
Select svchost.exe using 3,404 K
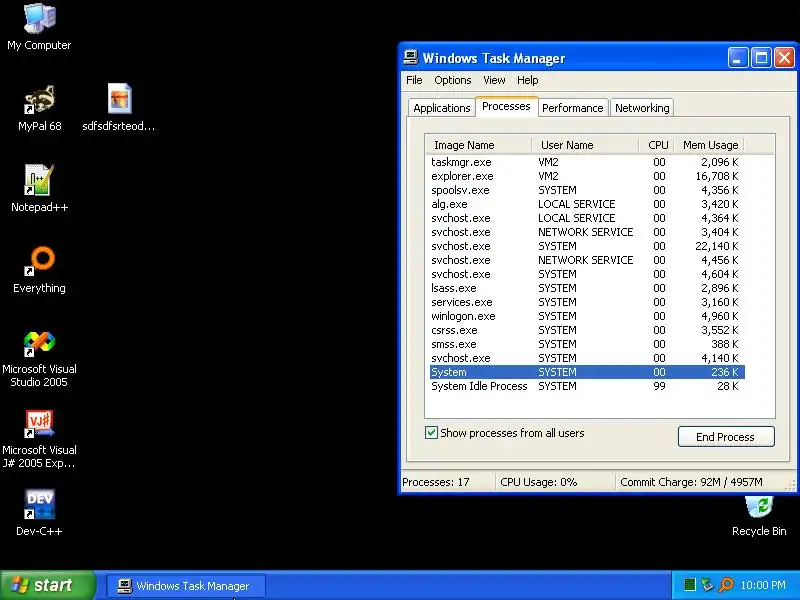585,232
